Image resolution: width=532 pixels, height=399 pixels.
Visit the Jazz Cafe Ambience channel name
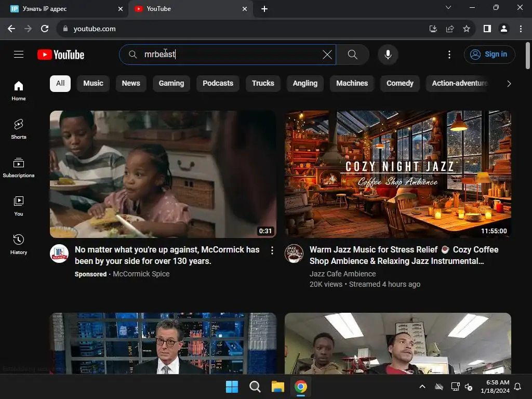click(343, 274)
